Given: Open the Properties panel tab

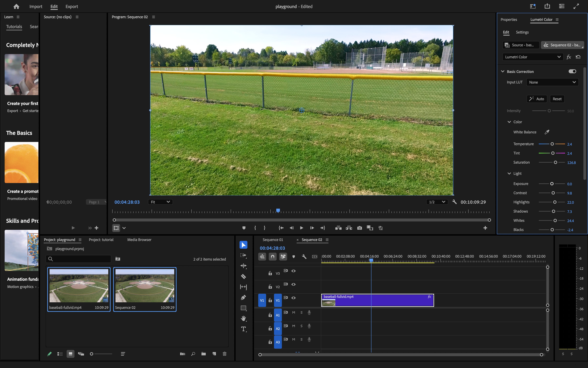Looking at the screenshot, I should tap(509, 20).
